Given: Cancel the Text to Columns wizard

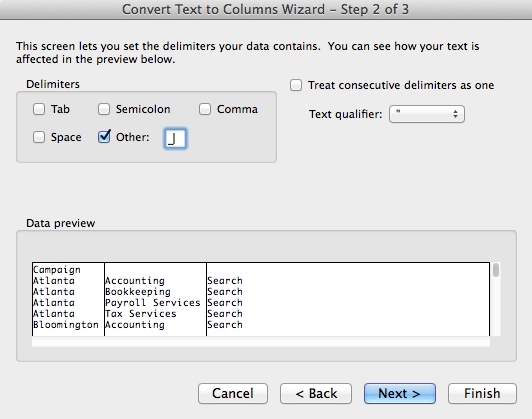Looking at the screenshot, I should (x=233, y=394).
